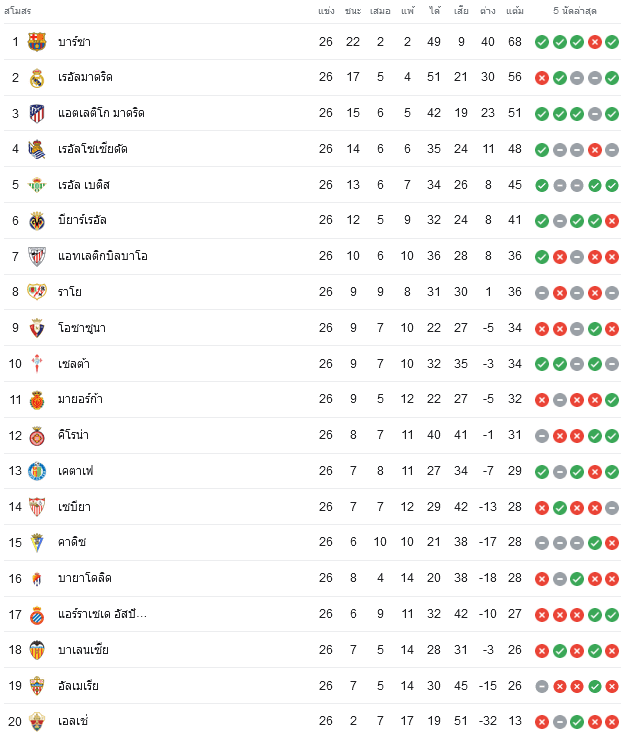The height and width of the screenshot is (733, 626).
Task: Click Barcelona's red loss icon in last five
Action: [x=594, y=42]
